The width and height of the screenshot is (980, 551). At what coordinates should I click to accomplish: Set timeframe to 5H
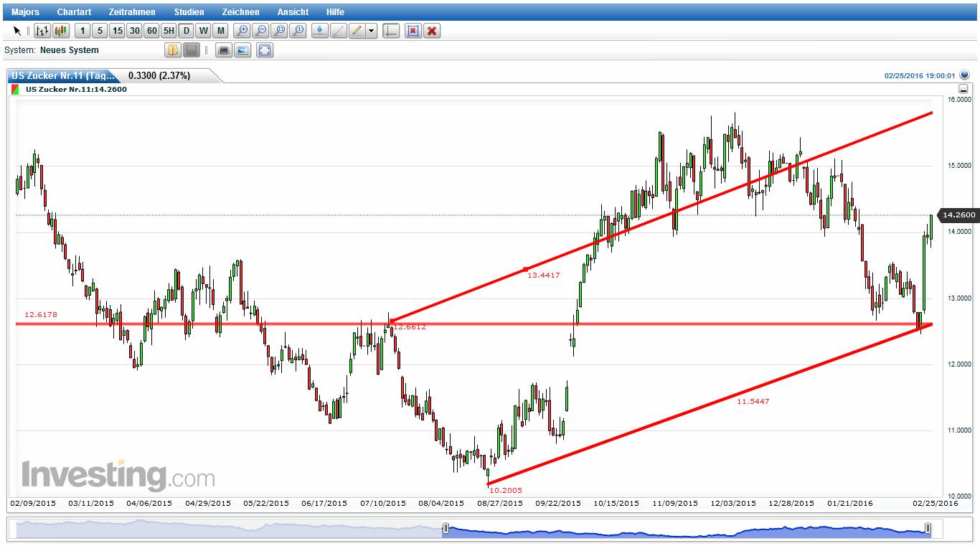point(169,31)
